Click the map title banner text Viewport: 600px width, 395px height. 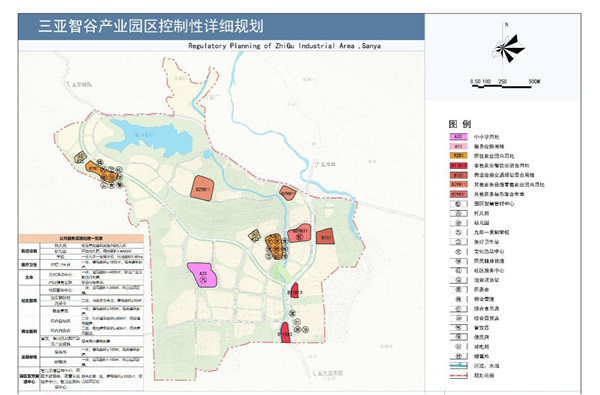coord(151,26)
